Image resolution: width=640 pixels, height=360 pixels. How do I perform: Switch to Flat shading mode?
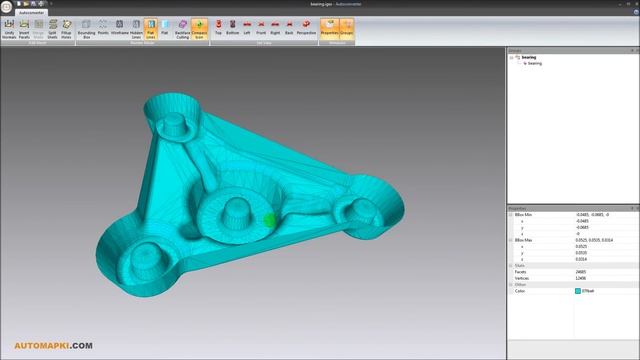tap(164, 27)
